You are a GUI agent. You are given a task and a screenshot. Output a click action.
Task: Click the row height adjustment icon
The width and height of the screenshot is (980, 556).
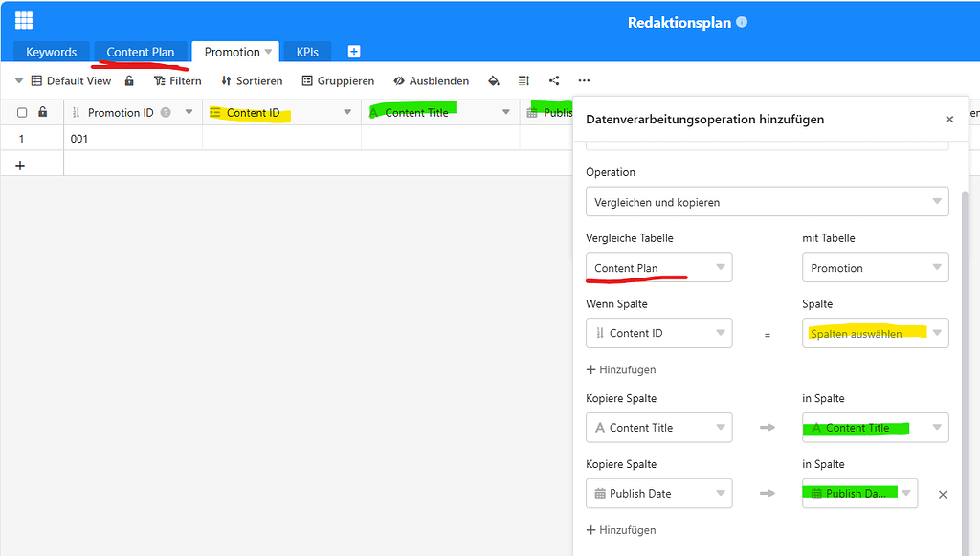[523, 81]
